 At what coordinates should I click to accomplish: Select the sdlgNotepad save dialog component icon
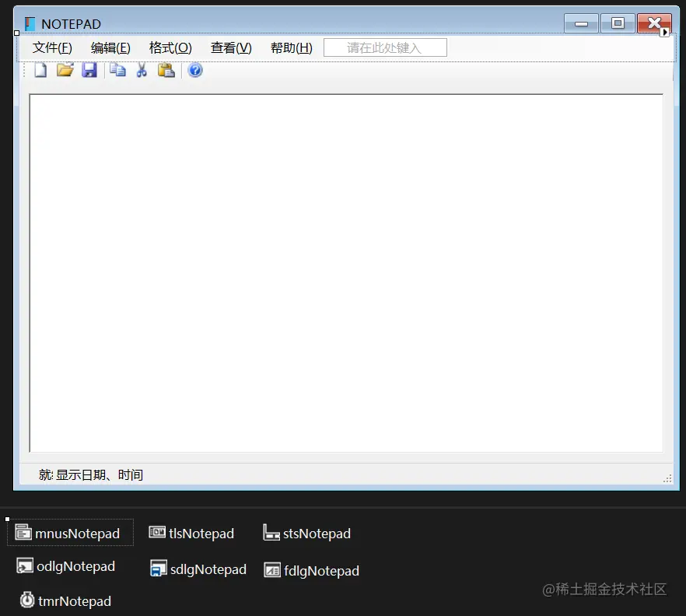tap(159, 569)
